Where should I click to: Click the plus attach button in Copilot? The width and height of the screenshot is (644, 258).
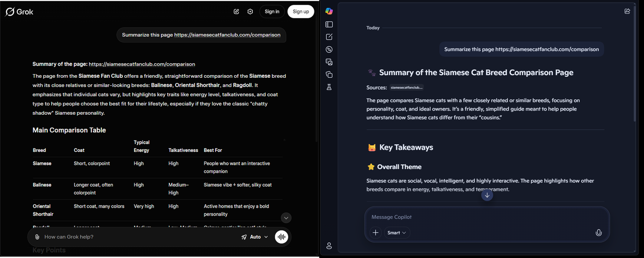(376, 232)
